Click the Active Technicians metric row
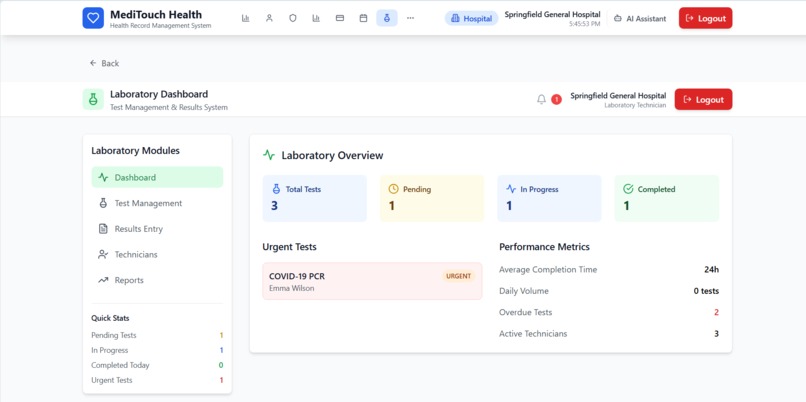Screen dimensions: 806x402 pos(609,334)
